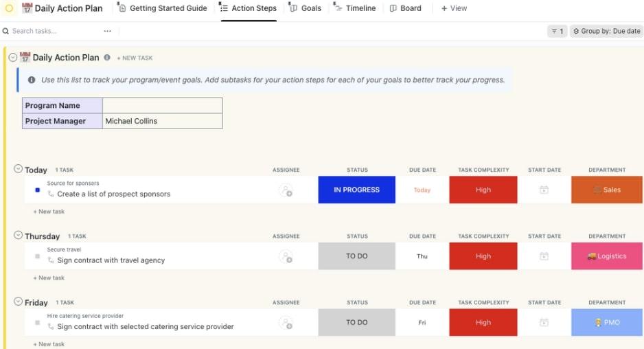
Task: Toggle status square for Sign contract with travel agency
Action: click(37, 256)
